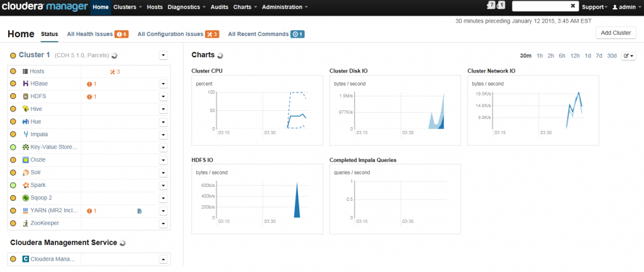Click the Cluster 1 health status circle
644x272 pixels.
13,55
